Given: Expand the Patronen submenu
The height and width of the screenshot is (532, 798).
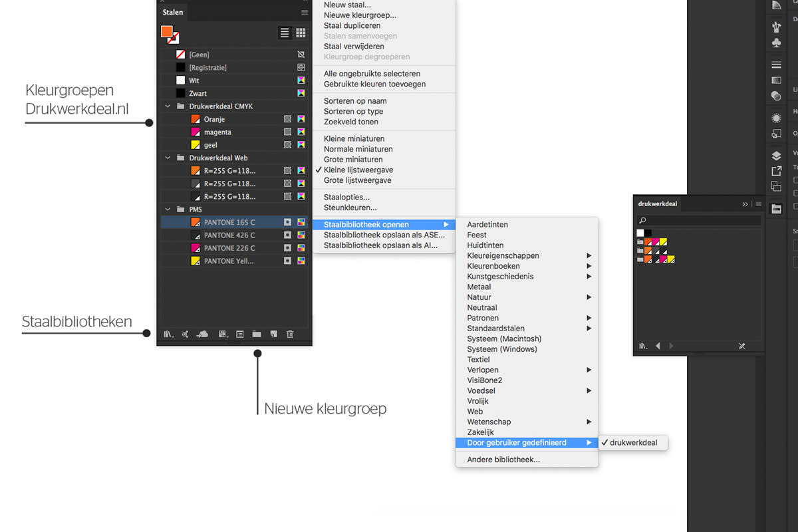Looking at the screenshot, I should (527, 319).
